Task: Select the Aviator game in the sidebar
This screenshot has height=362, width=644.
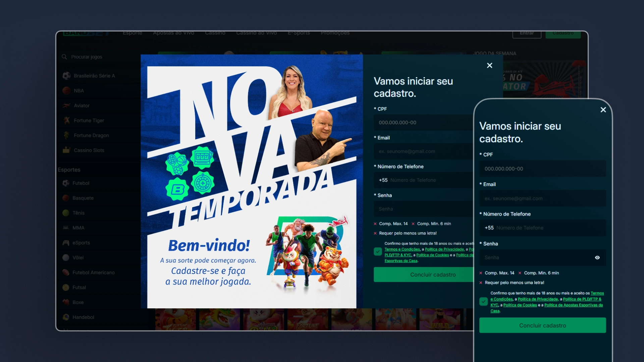Action: click(x=67, y=105)
